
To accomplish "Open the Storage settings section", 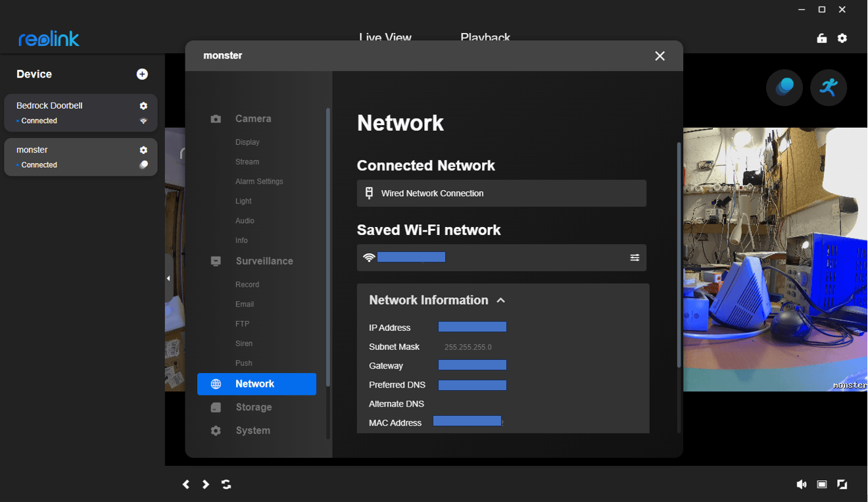I will coord(254,407).
